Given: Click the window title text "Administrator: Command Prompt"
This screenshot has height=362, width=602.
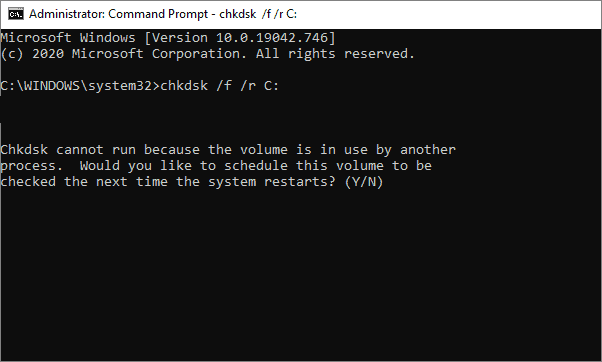Looking at the screenshot, I should click(119, 14).
